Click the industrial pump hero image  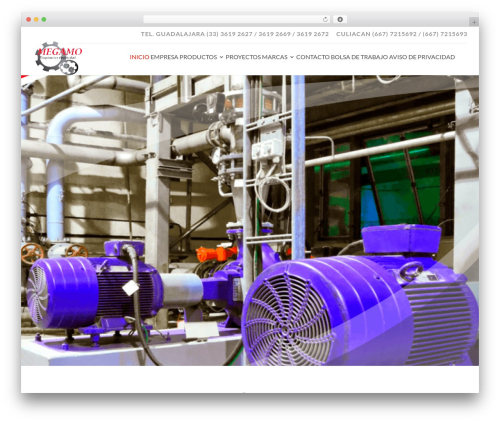tap(250, 220)
